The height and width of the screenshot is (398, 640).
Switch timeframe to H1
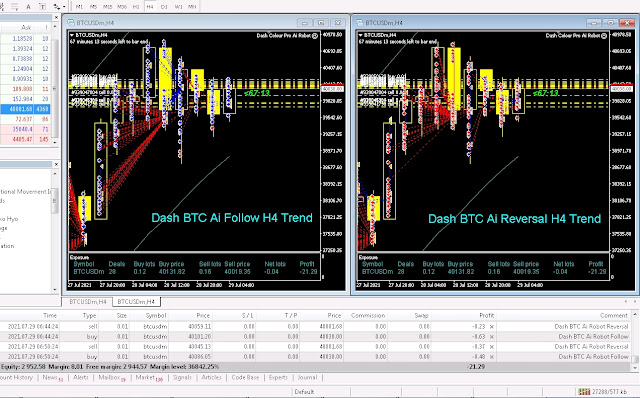click(136, 7)
